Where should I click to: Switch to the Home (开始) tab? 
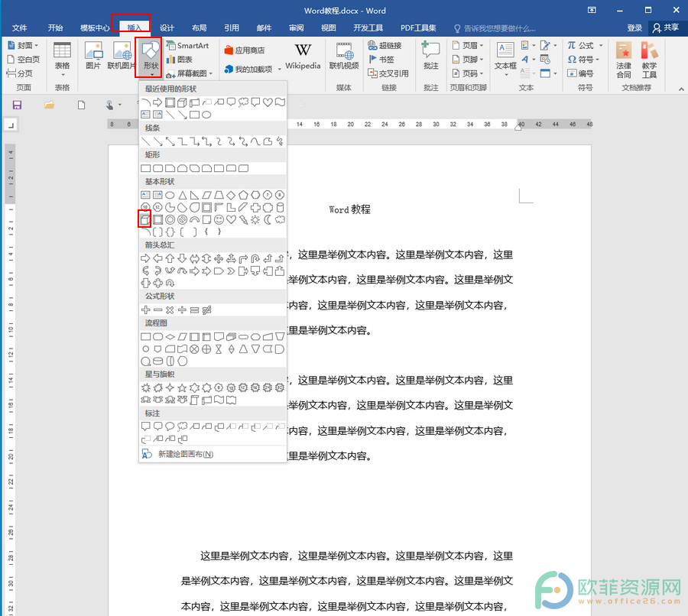55,28
